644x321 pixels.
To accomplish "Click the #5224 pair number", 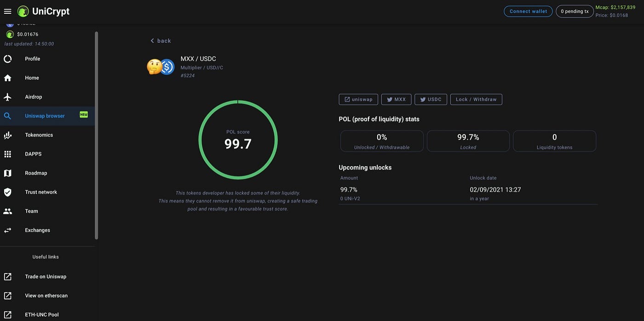I will click(x=188, y=76).
